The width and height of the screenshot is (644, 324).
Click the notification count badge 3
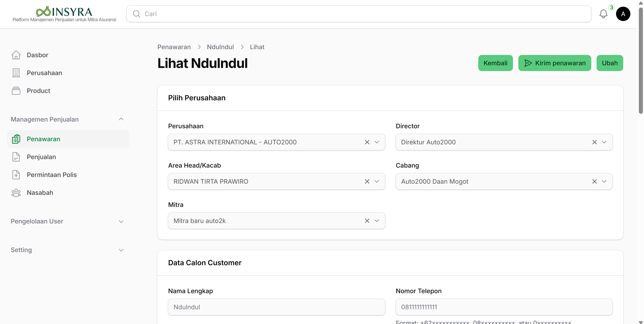612,8
